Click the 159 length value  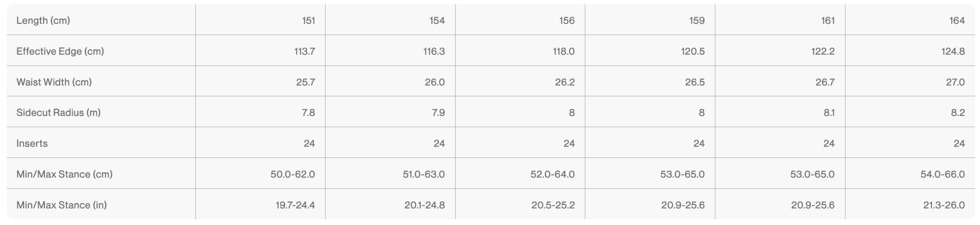[x=697, y=21]
